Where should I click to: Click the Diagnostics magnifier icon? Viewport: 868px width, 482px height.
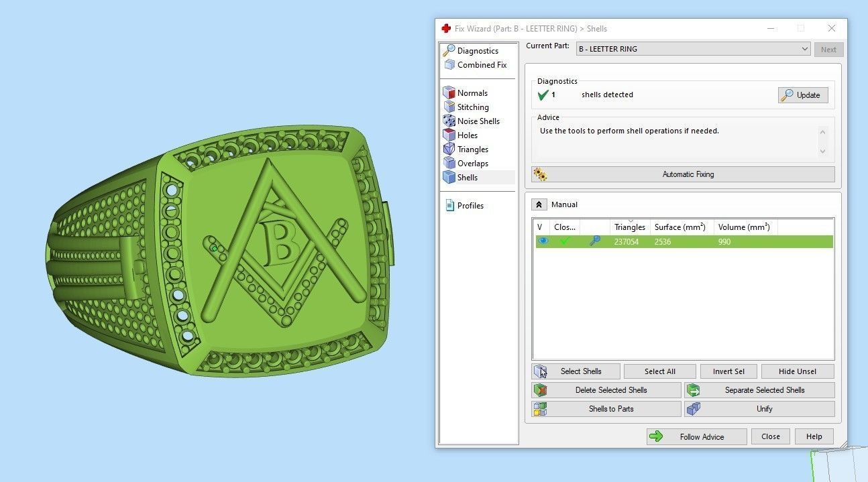tap(449, 50)
